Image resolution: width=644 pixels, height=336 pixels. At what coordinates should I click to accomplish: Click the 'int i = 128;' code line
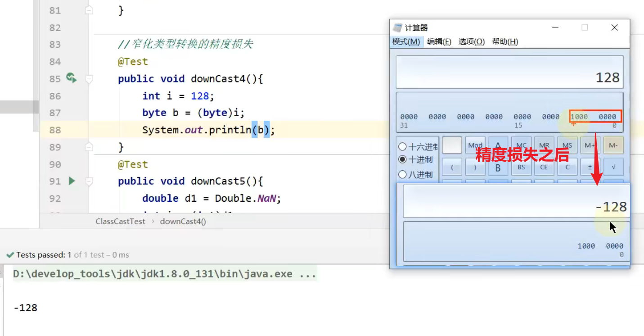tap(178, 96)
